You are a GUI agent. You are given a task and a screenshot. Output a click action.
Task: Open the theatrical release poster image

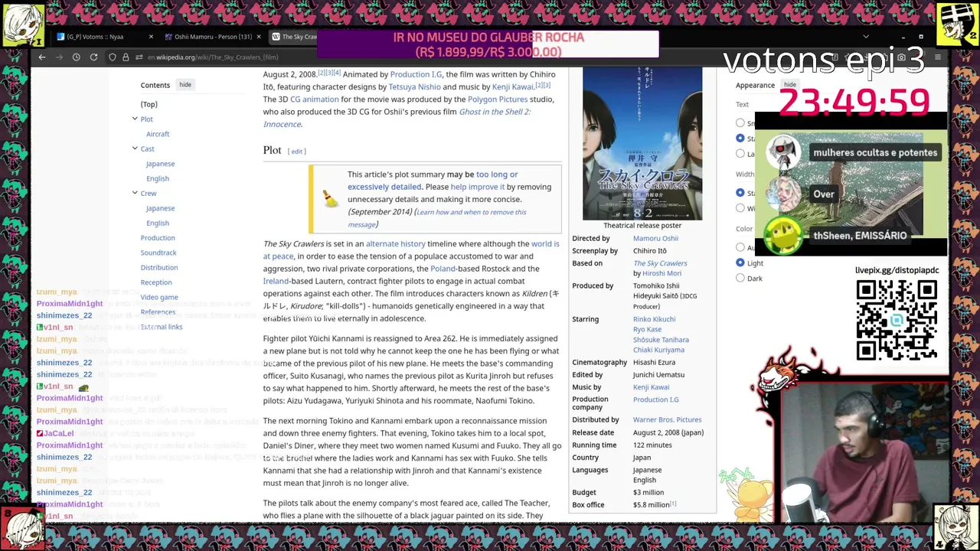(642, 142)
